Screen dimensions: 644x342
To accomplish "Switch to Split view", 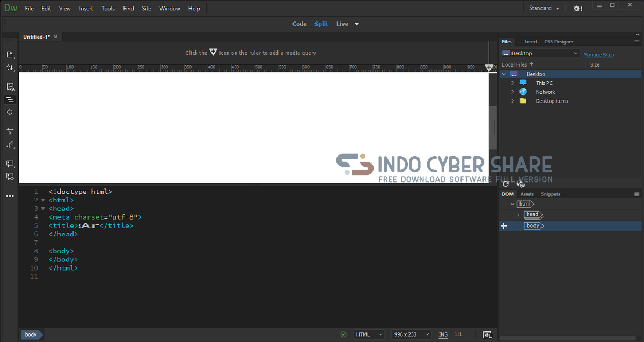I will click(321, 24).
